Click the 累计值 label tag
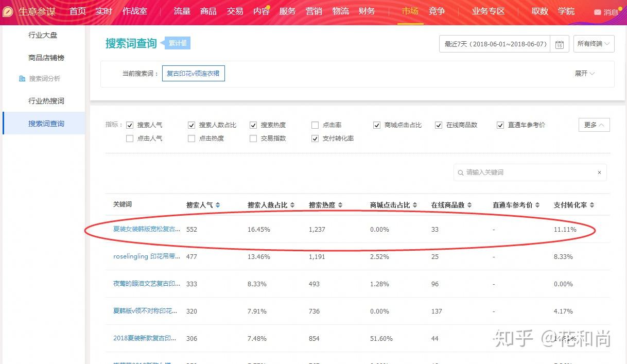Screen dimensions: 627x364 click(178, 43)
